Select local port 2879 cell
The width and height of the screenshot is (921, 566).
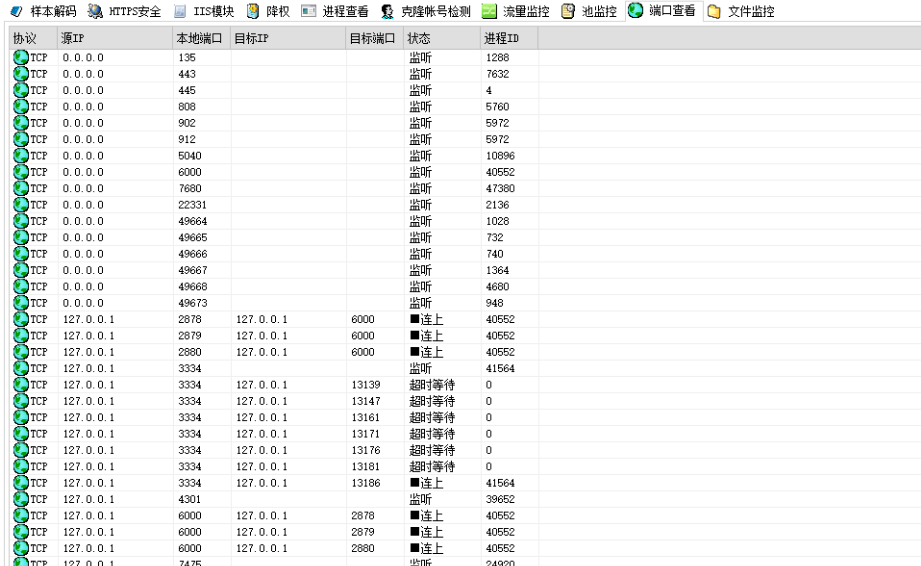[x=190, y=336]
